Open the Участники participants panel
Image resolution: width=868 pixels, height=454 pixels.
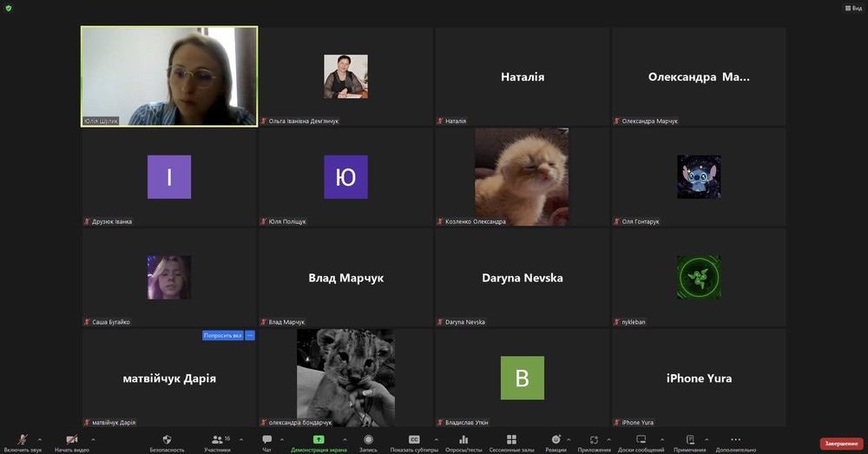pyautogui.click(x=217, y=443)
